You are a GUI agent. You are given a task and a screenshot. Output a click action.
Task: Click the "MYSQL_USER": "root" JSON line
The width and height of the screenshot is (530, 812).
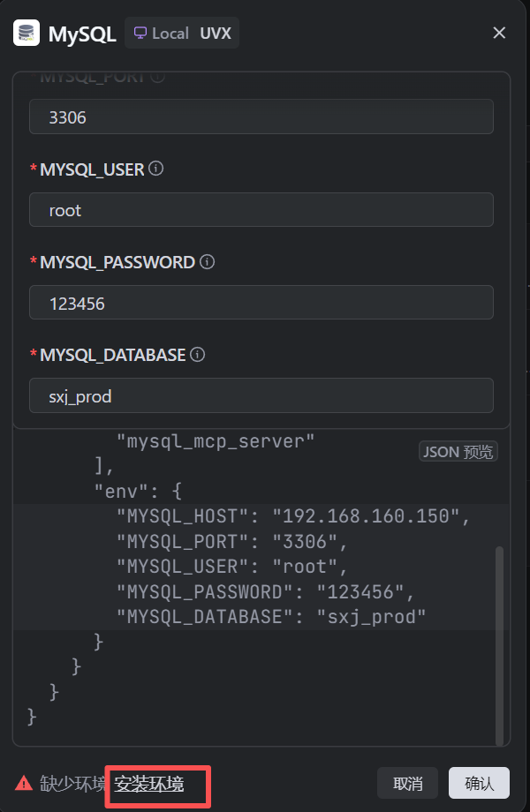click(x=231, y=566)
